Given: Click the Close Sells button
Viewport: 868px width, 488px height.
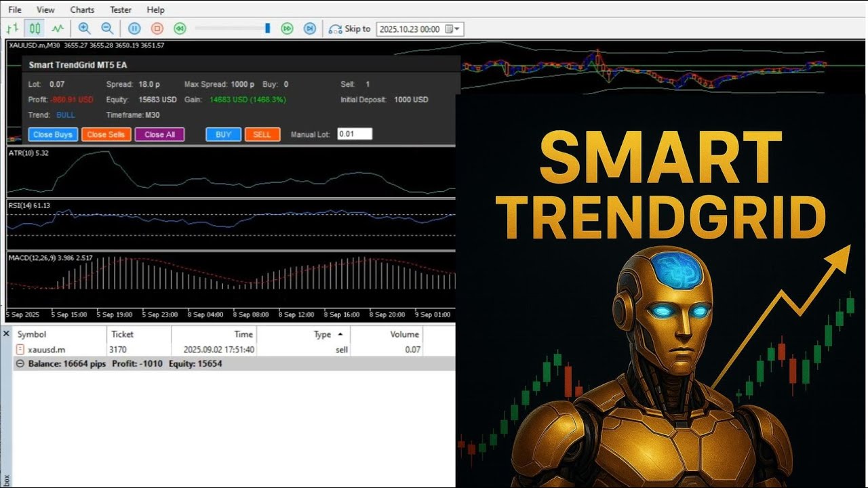Looking at the screenshot, I should [x=106, y=134].
